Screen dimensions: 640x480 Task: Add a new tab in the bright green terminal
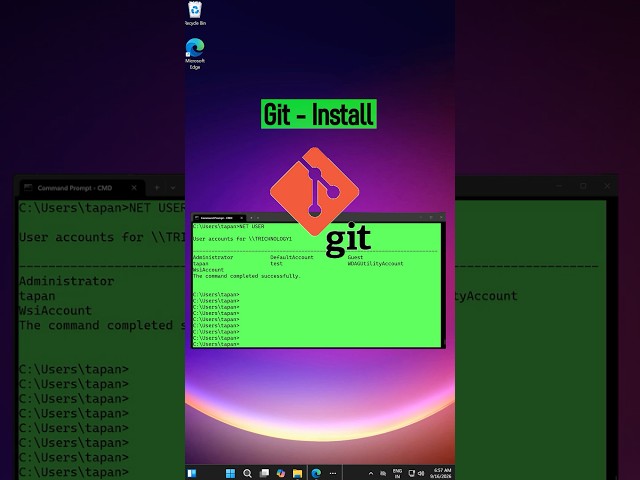click(251, 218)
